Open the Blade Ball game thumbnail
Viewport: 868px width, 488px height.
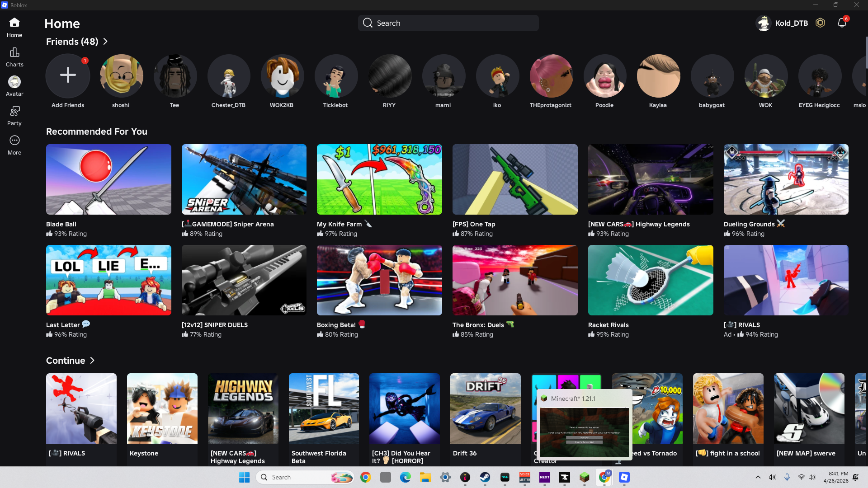(108, 179)
